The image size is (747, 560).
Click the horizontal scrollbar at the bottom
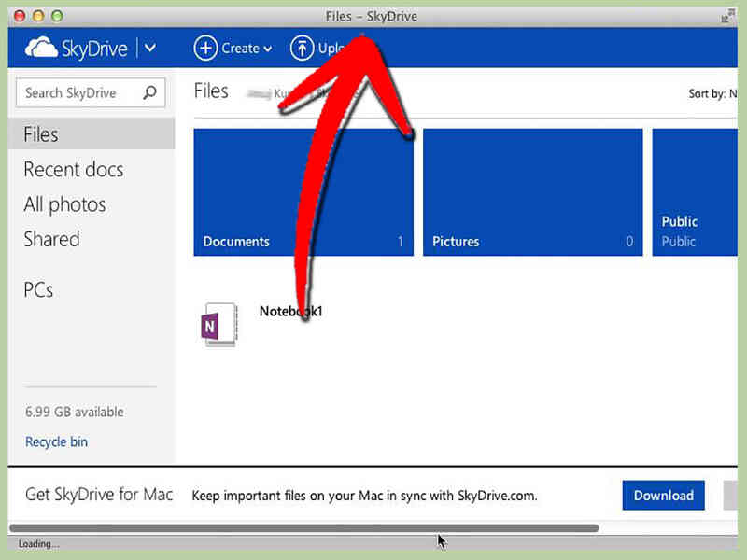pyautogui.click(x=304, y=528)
